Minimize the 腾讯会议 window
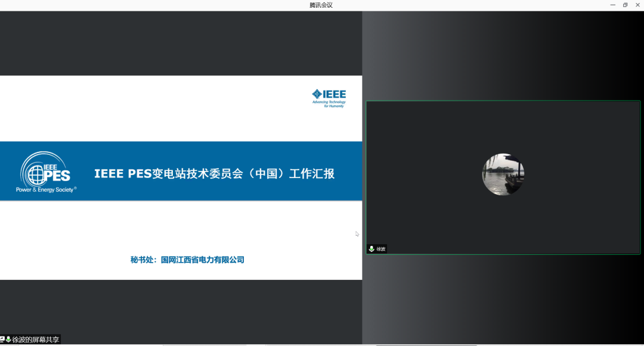This screenshot has height=346, width=644. tap(613, 5)
